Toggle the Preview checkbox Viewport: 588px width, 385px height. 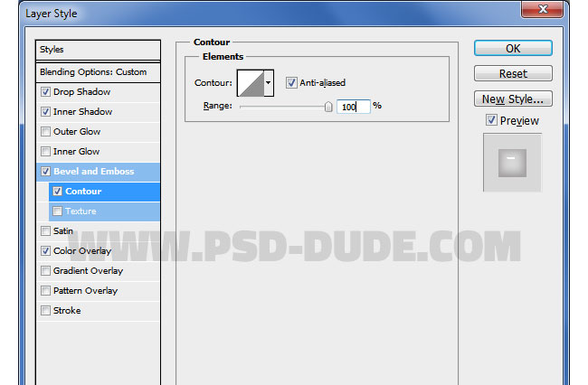click(491, 120)
